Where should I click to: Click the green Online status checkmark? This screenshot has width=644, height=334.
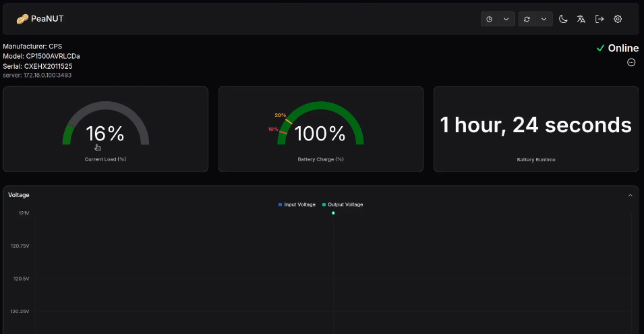tap(600, 48)
